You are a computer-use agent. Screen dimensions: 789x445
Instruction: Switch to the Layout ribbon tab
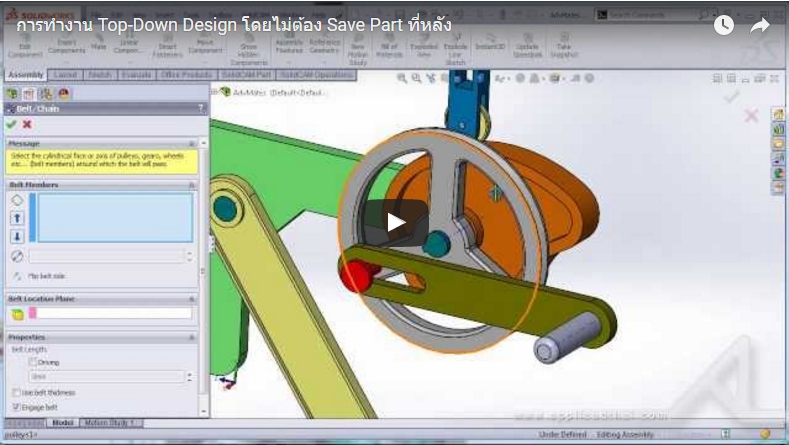[65, 75]
